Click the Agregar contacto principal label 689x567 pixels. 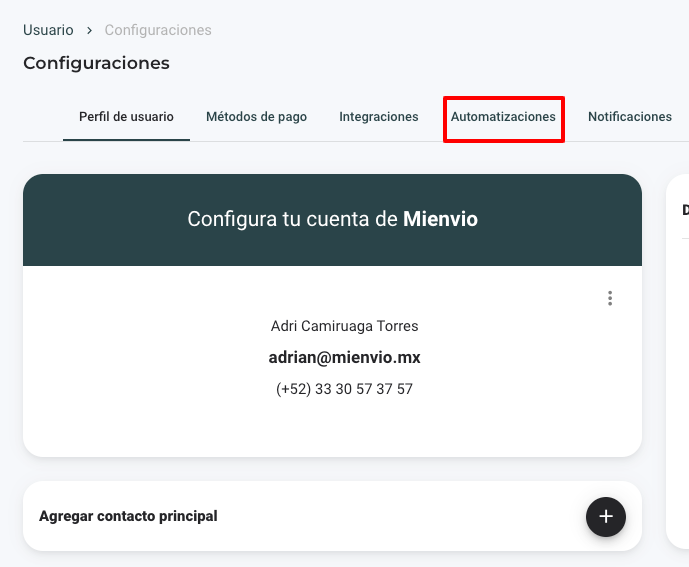coord(128,516)
